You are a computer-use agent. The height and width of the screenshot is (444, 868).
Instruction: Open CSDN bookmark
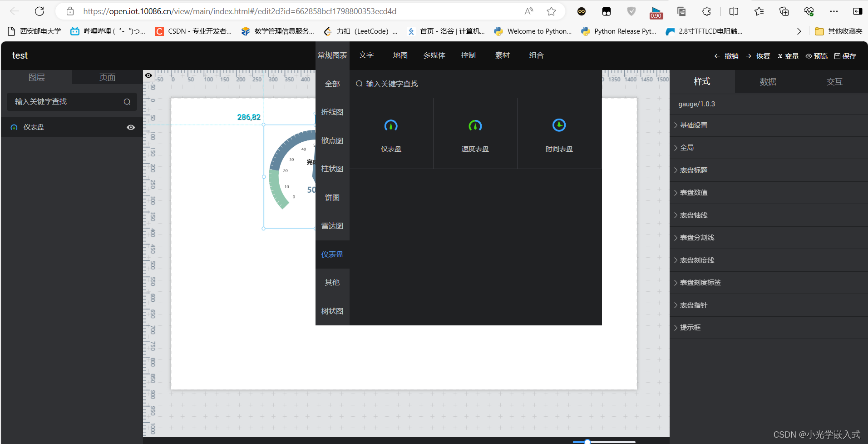point(193,31)
